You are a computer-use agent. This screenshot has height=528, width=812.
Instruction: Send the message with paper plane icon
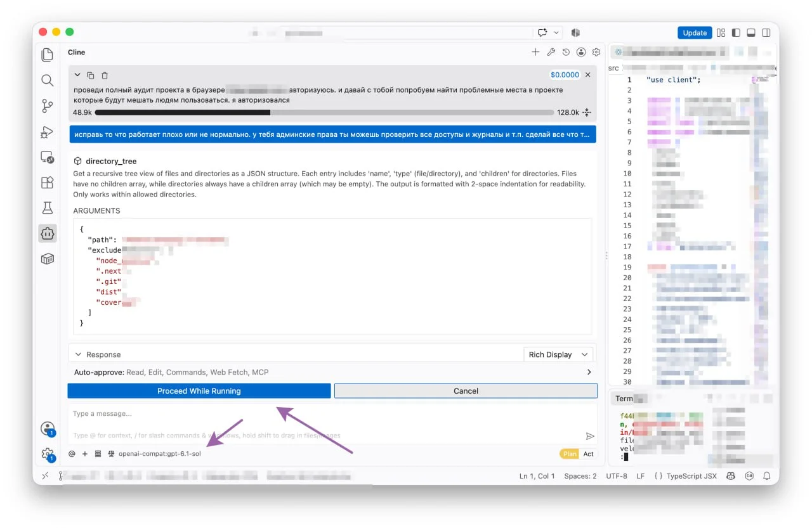coord(590,436)
